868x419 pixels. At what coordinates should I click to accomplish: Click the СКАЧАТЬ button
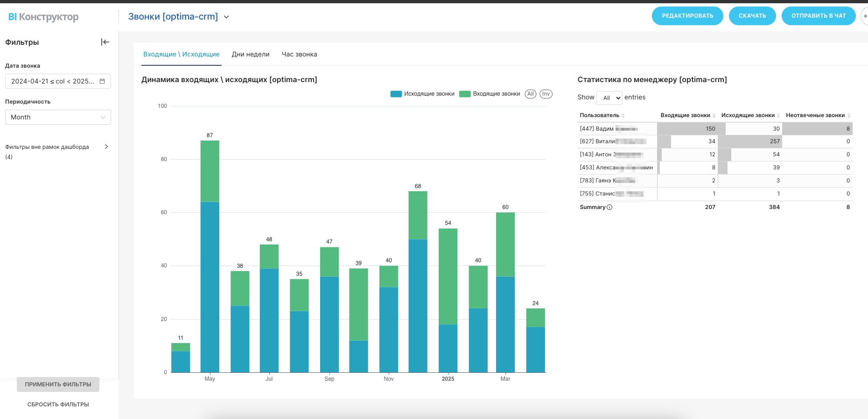pyautogui.click(x=752, y=16)
